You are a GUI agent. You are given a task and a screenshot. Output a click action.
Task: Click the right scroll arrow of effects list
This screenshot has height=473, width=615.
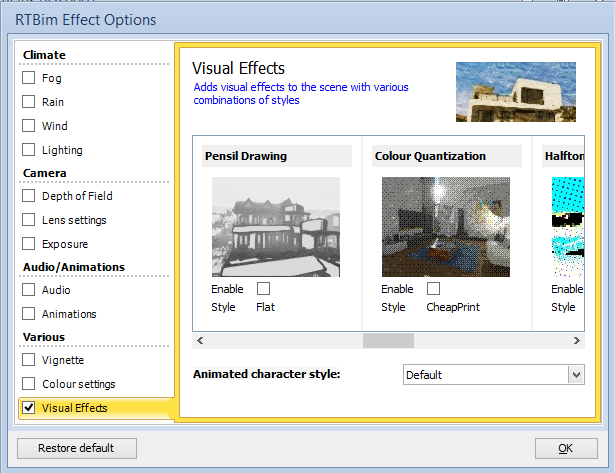(x=577, y=340)
